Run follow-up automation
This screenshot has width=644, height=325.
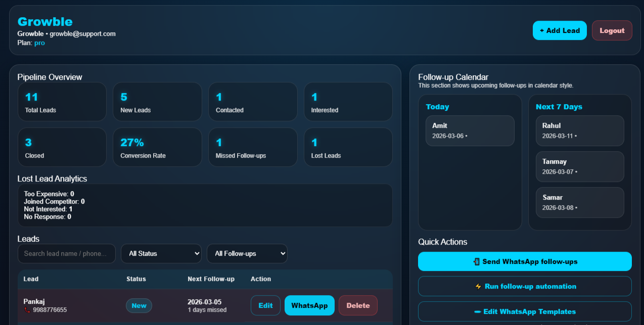[x=525, y=286]
